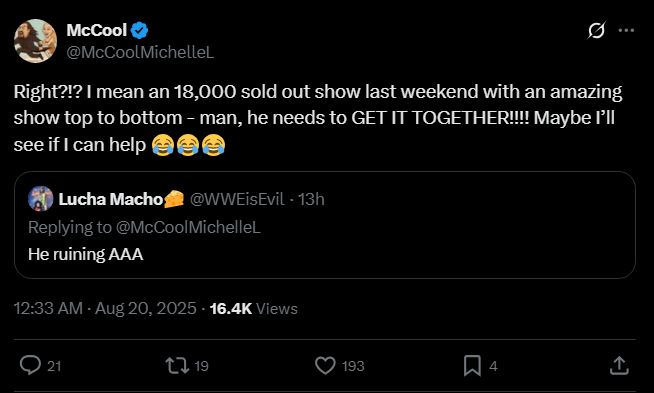The image size is (654, 393).
Task: Click the blue verified badge
Action: 139,30
